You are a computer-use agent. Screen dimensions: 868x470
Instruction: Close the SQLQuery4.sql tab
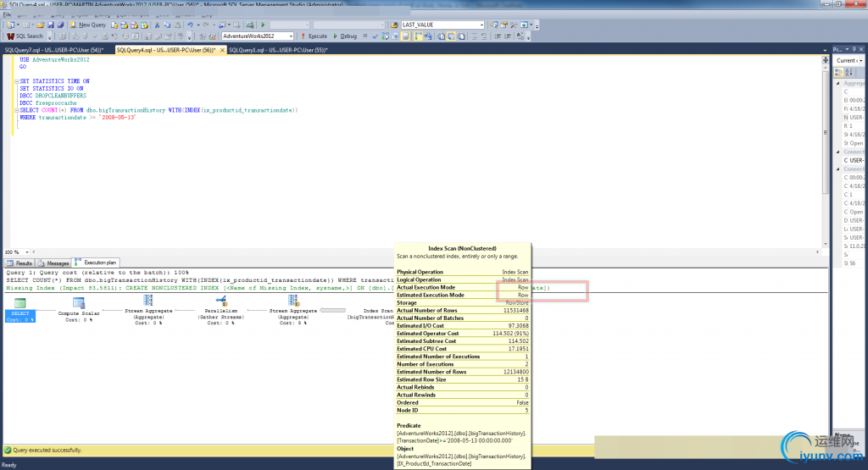(x=222, y=50)
